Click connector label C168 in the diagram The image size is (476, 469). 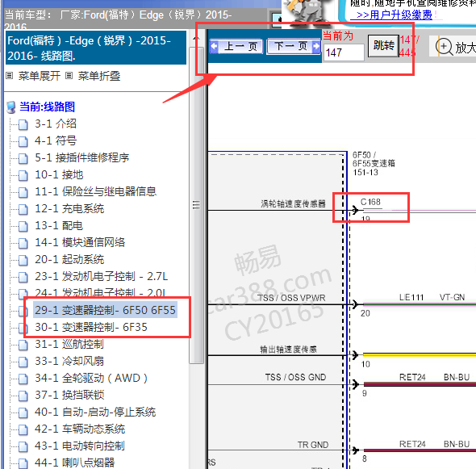point(370,202)
